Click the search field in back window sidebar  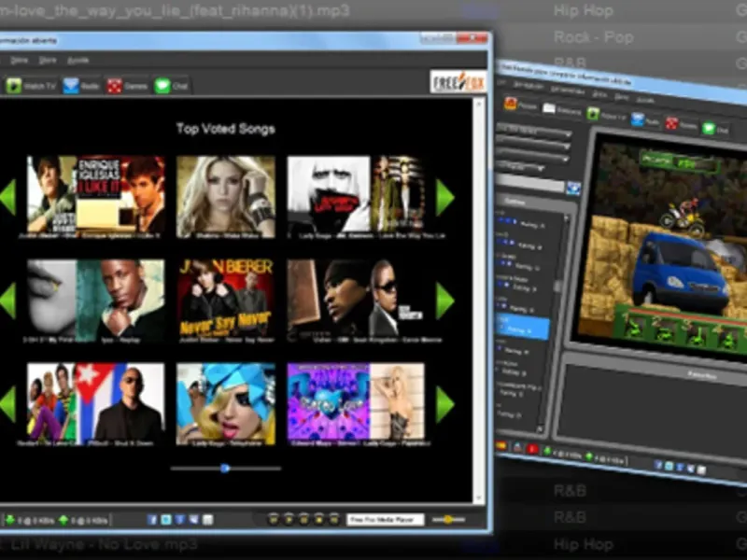click(x=530, y=184)
